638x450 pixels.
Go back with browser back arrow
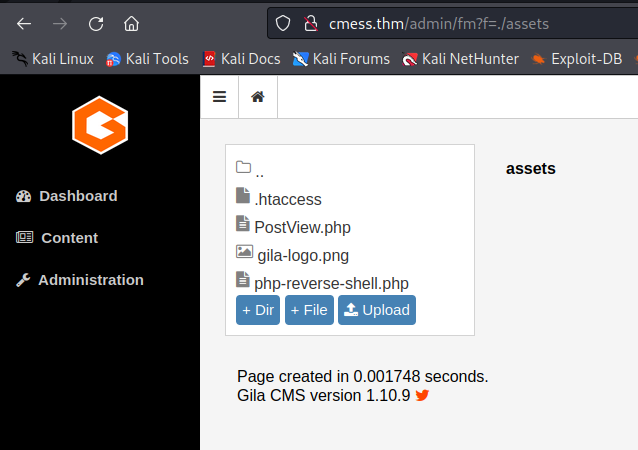24,23
